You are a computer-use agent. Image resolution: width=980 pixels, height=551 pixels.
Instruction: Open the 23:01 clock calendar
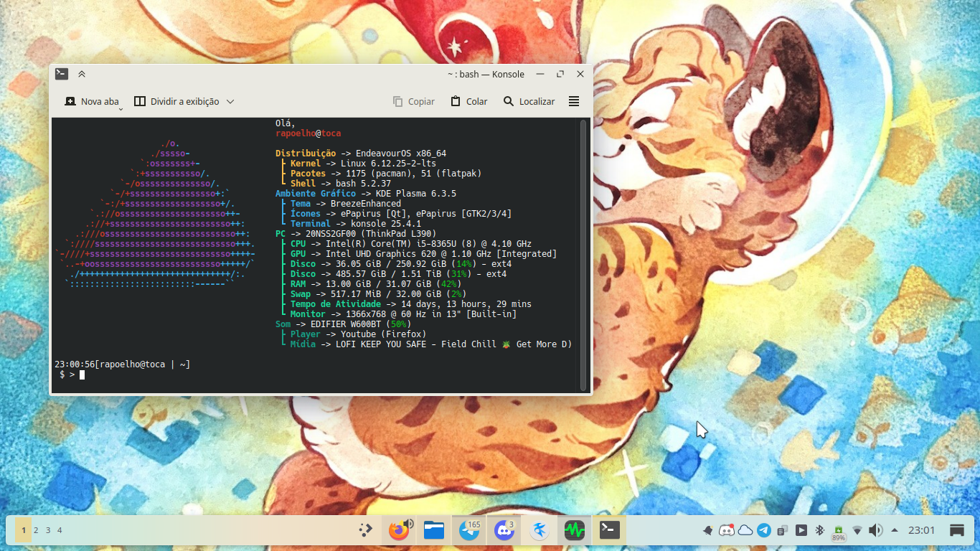pyautogui.click(x=922, y=530)
